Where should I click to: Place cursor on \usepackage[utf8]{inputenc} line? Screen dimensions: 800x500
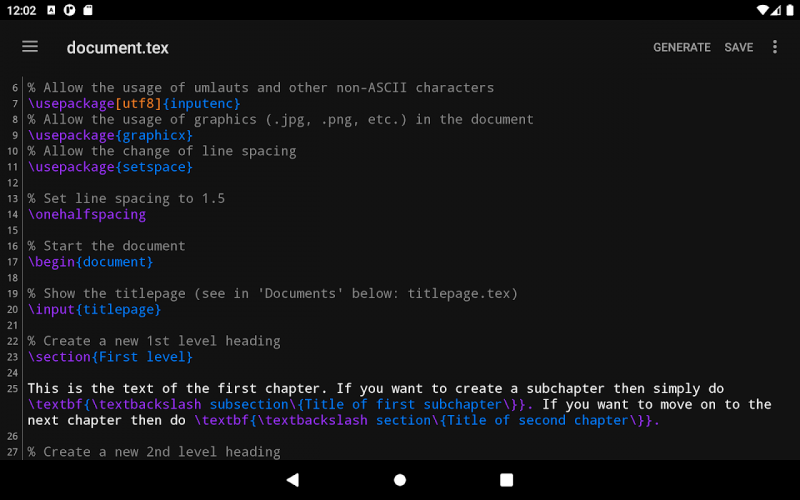(134, 104)
